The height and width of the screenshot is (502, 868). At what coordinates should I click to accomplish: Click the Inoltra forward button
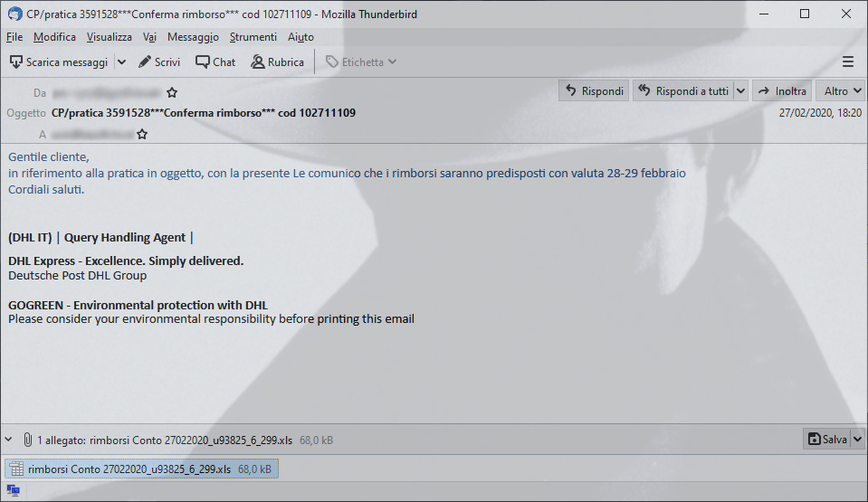782,90
